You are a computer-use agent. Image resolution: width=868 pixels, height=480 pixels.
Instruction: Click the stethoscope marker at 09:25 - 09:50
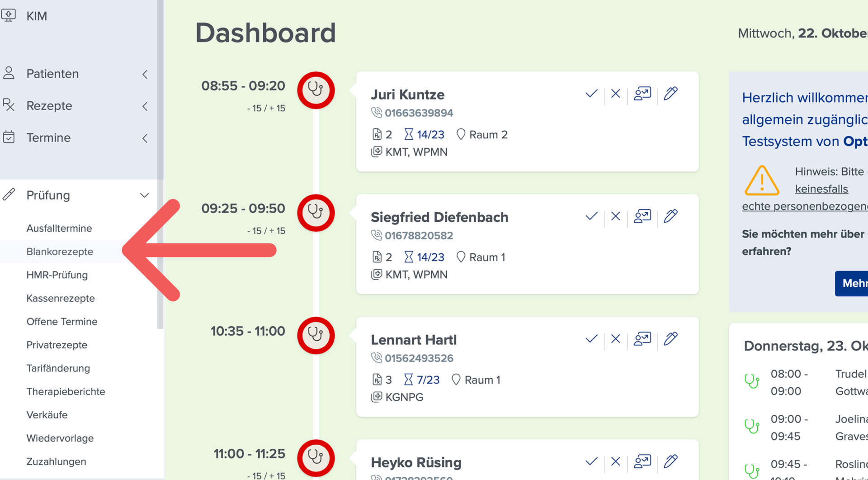(316, 213)
